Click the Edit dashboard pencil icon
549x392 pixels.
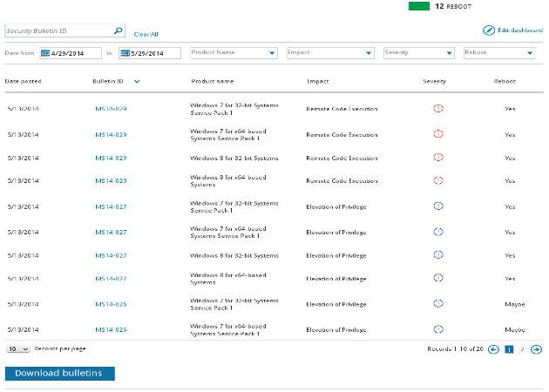point(488,30)
